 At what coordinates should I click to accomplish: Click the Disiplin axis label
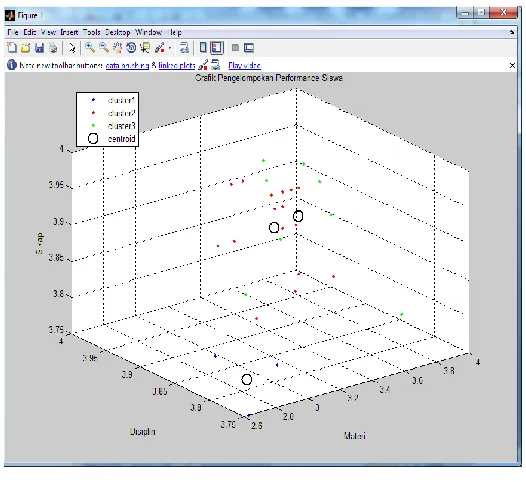pos(143,431)
